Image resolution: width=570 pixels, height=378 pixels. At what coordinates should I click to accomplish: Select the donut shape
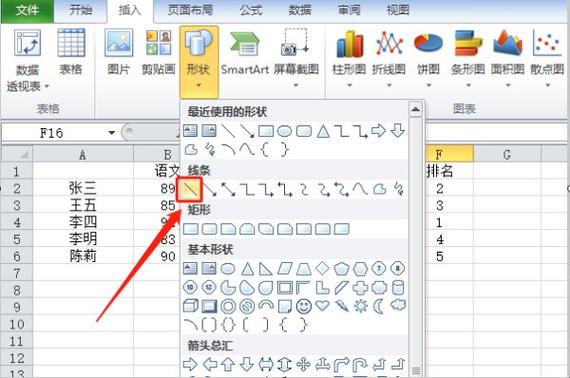coord(228,306)
